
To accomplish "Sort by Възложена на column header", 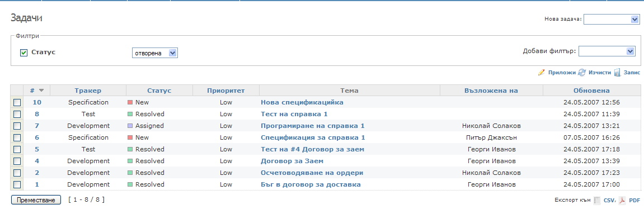I will click(491, 91).
